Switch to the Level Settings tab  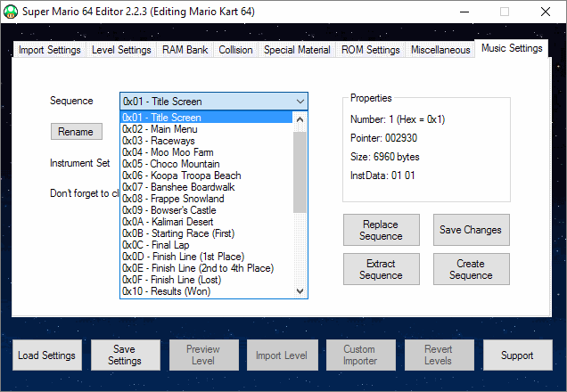click(x=121, y=50)
